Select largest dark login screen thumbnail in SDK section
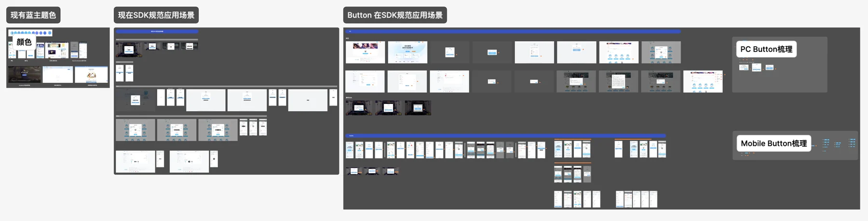The width and height of the screenshot is (868, 221). click(129, 50)
